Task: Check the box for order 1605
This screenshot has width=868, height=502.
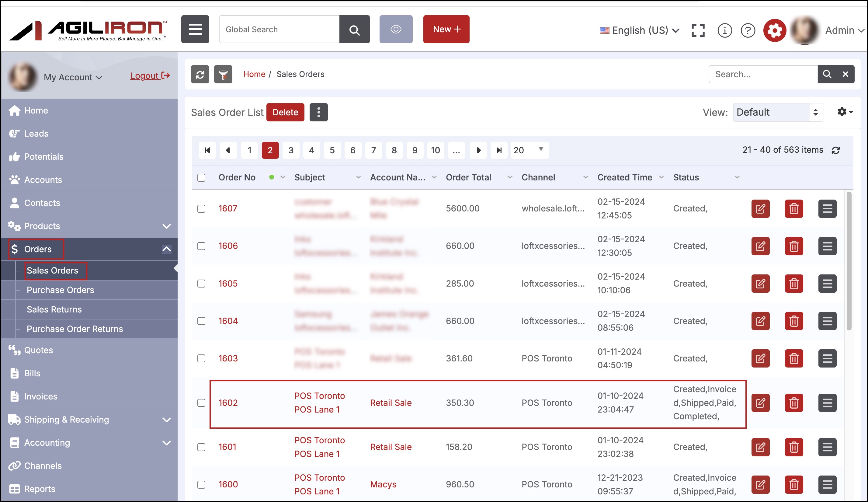Action: [x=201, y=284]
